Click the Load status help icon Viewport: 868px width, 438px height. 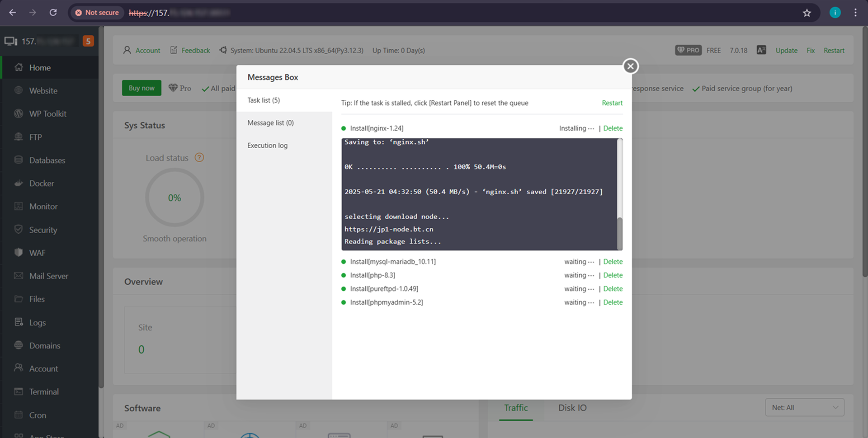(x=199, y=157)
